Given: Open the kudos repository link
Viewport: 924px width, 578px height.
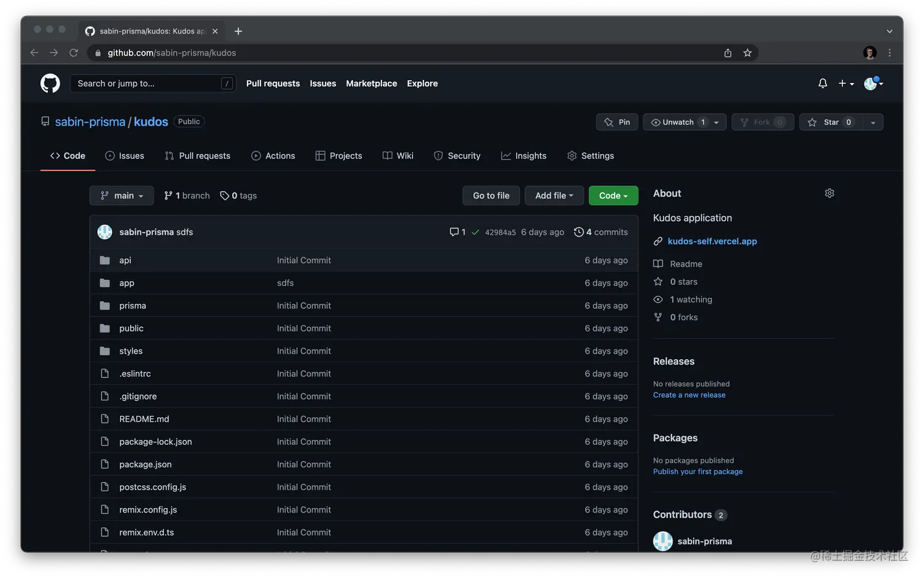Looking at the screenshot, I should tap(151, 122).
